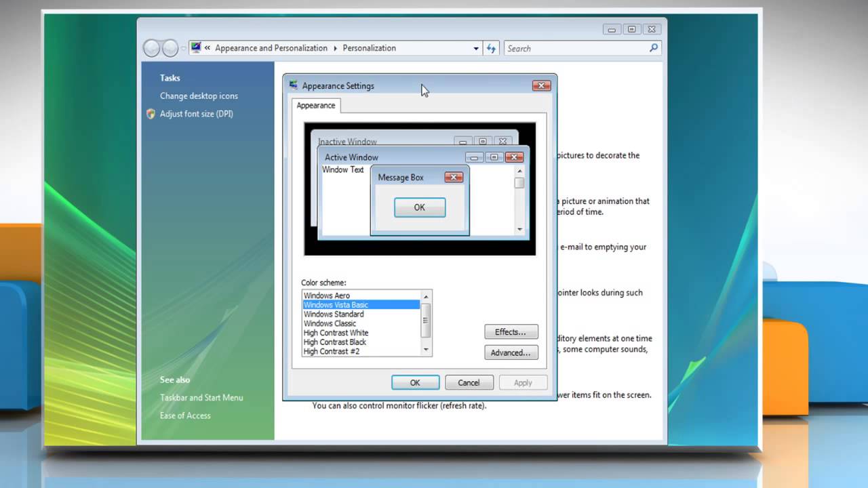Click inside the Search input field
Viewport: 868px width, 488px height.
pyautogui.click(x=576, y=48)
